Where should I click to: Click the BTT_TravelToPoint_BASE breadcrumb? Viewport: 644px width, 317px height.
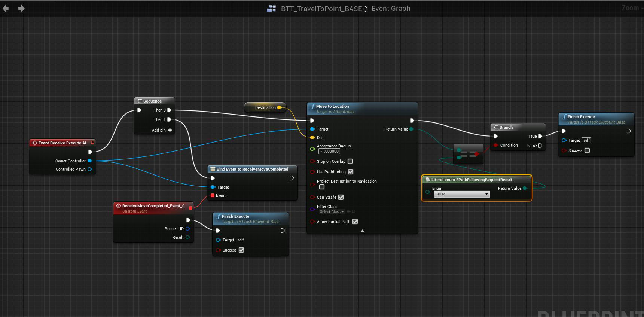(x=321, y=9)
